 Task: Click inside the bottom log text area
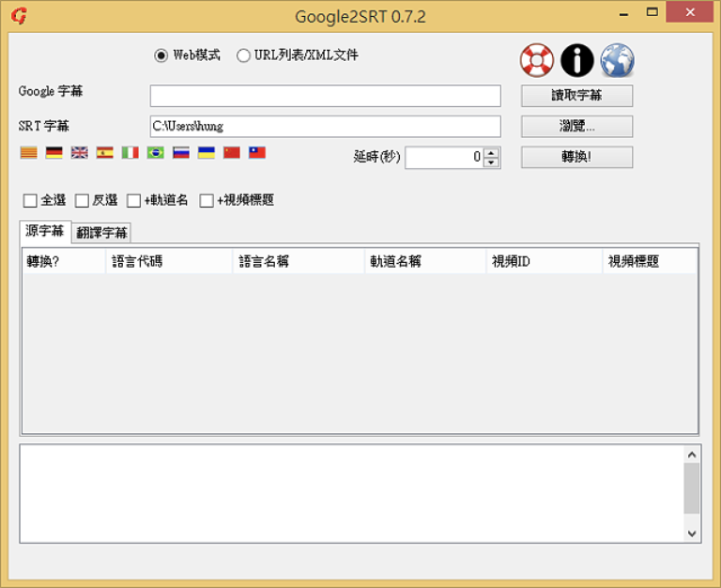[x=352, y=494]
